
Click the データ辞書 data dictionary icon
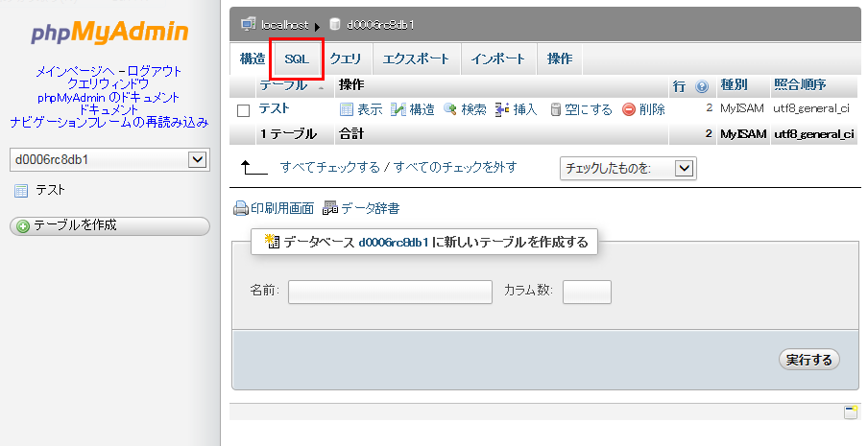(x=330, y=208)
